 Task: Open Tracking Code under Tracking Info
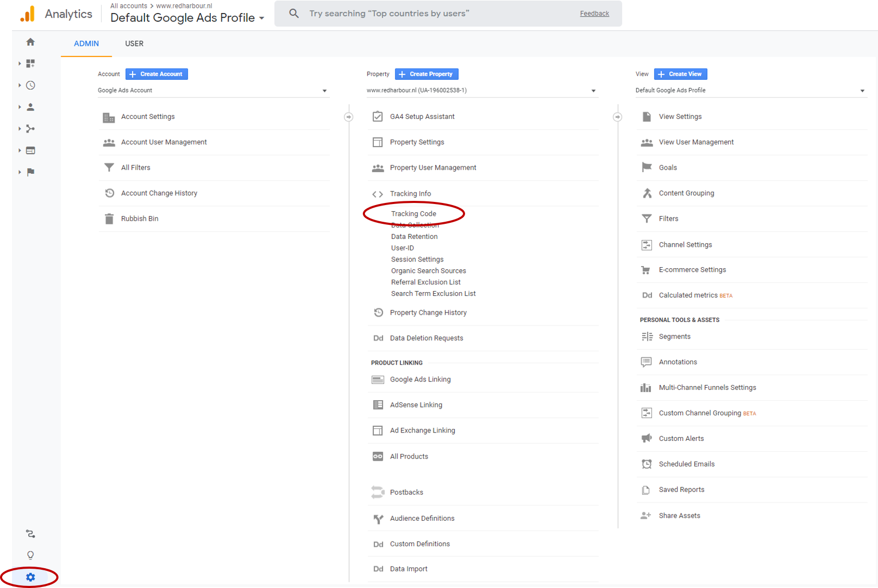(x=413, y=213)
